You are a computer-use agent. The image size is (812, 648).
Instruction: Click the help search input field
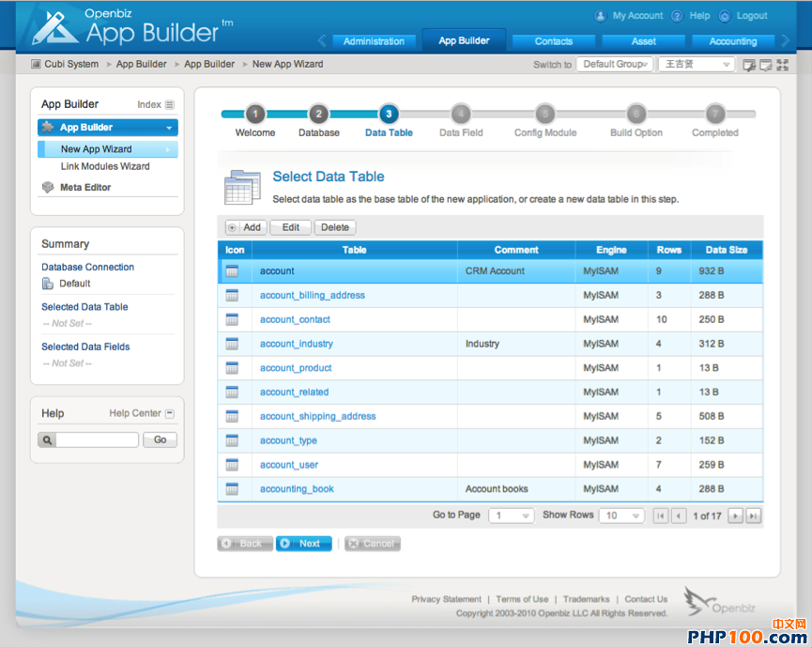coord(98,440)
